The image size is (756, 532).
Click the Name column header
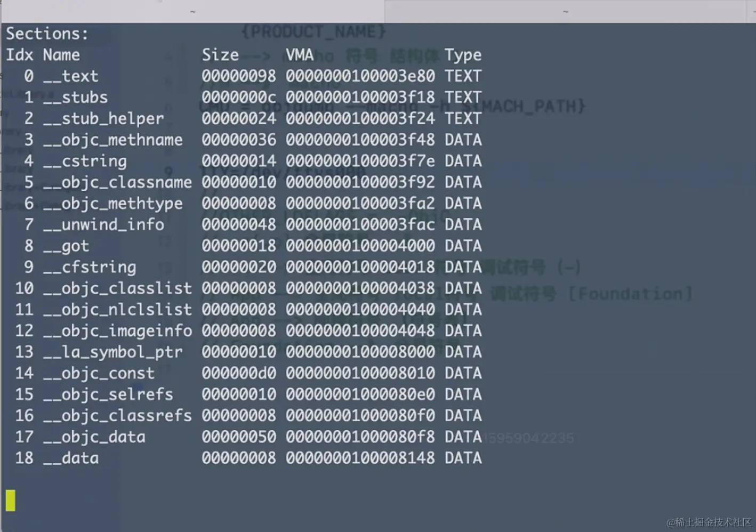[x=61, y=55]
